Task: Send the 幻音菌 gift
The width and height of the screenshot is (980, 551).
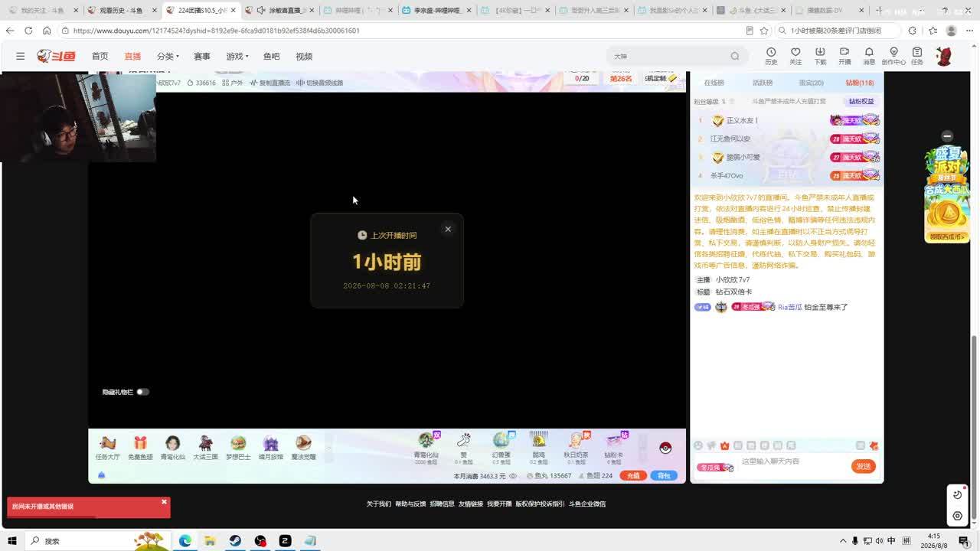Action: [x=501, y=447]
